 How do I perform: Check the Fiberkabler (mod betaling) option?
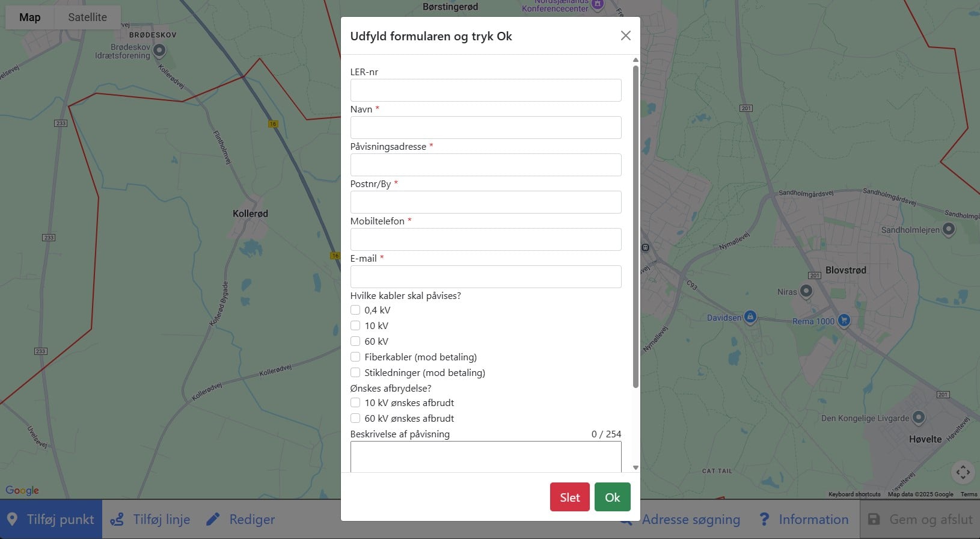(x=355, y=357)
